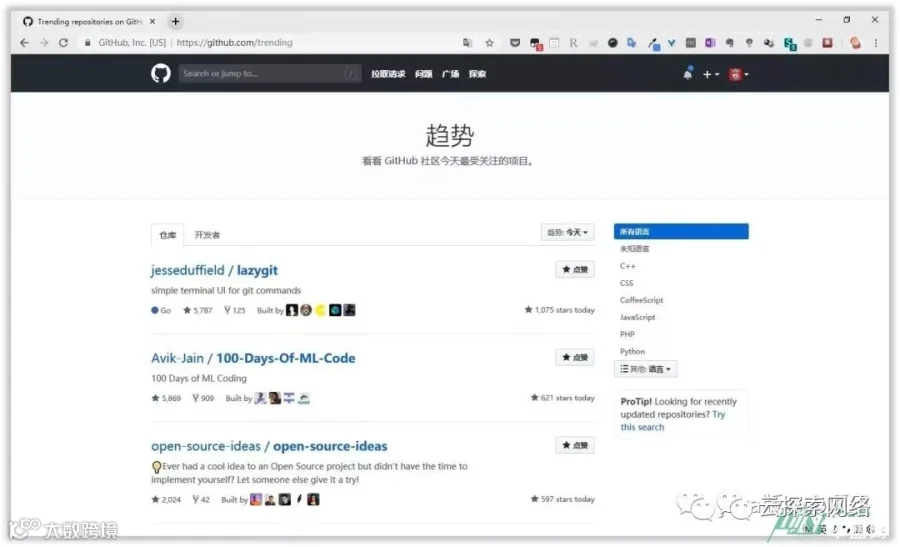This screenshot has height=547, width=900.
Task: Open the plus create-new dropdown in header
Action: pos(711,74)
